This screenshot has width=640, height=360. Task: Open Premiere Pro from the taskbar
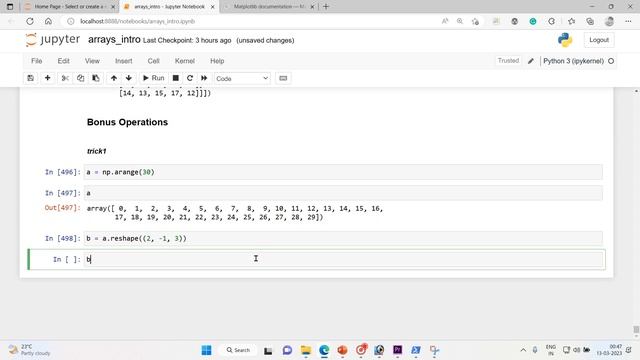(398, 350)
